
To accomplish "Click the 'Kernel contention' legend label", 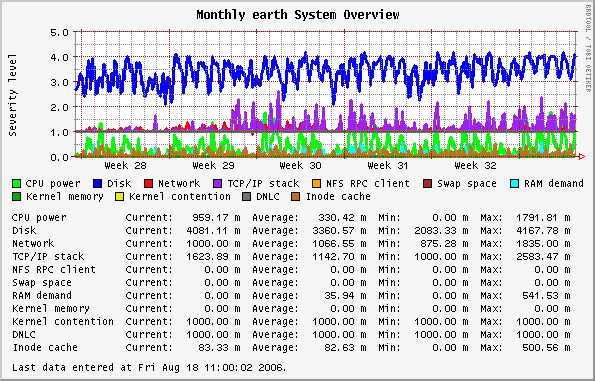I will [x=180, y=197].
